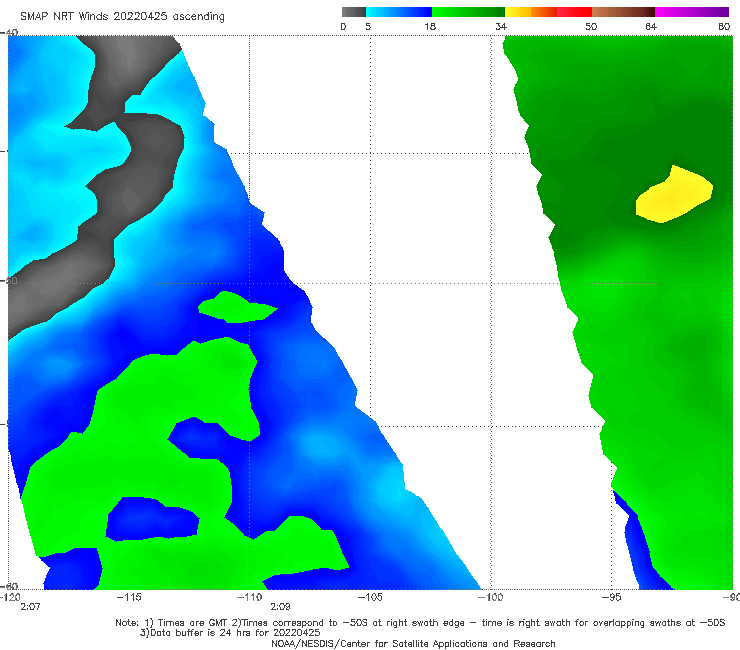Click the longitude label '-105'
Screen dimensions: 740x650
(370, 597)
